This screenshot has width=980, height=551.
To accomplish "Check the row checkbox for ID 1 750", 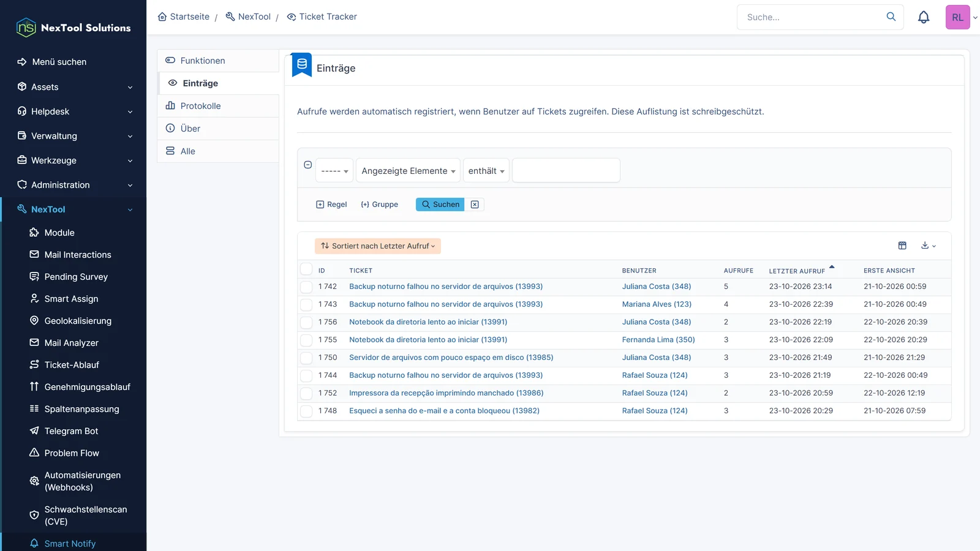I will (x=306, y=358).
